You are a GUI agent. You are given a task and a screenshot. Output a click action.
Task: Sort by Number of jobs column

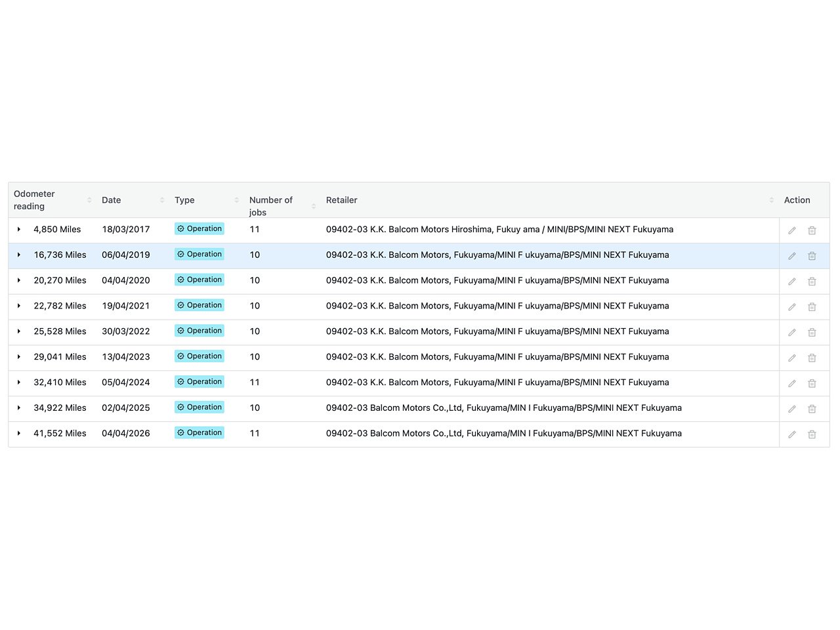pyautogui.click(x=314, y=206)
